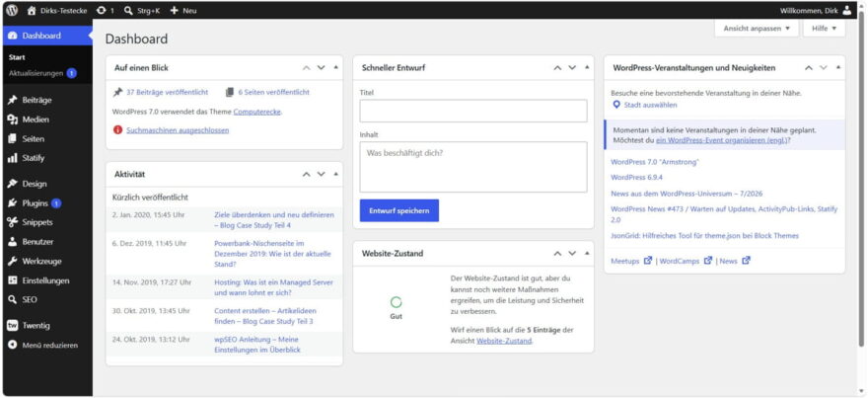The width and height of the screenshot is (868, 398).
Task: Move Auf einen Blick widget down
Action: click(322, 67)
